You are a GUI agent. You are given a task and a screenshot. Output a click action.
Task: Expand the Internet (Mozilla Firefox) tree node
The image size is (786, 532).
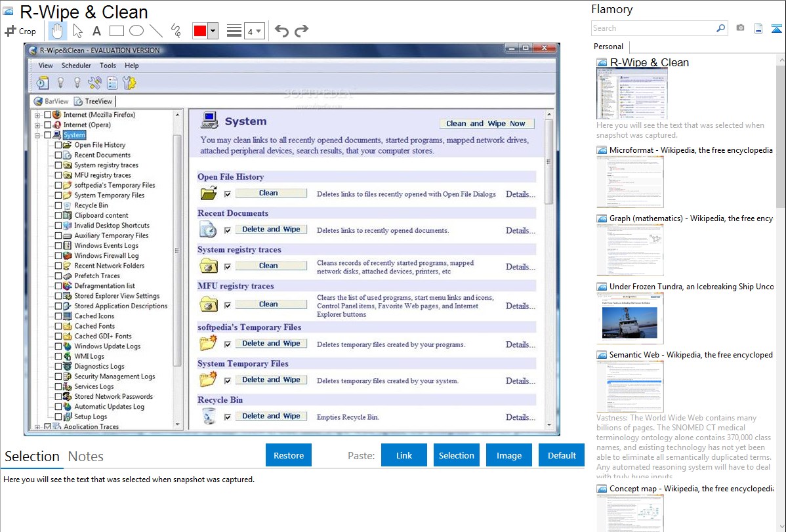(x=37, y=115)
